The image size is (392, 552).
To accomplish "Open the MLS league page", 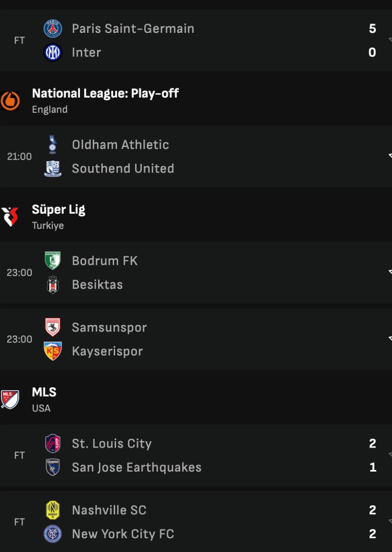I will [44, 392].
